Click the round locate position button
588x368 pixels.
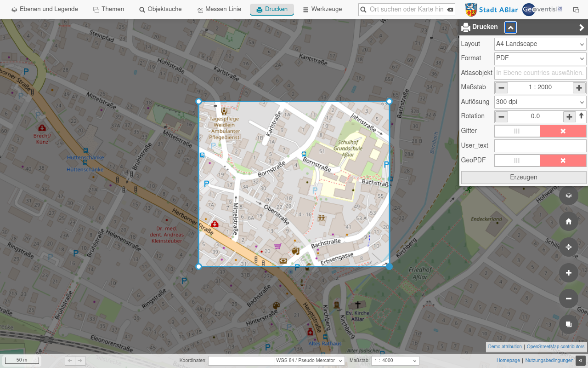click(569, 247)
